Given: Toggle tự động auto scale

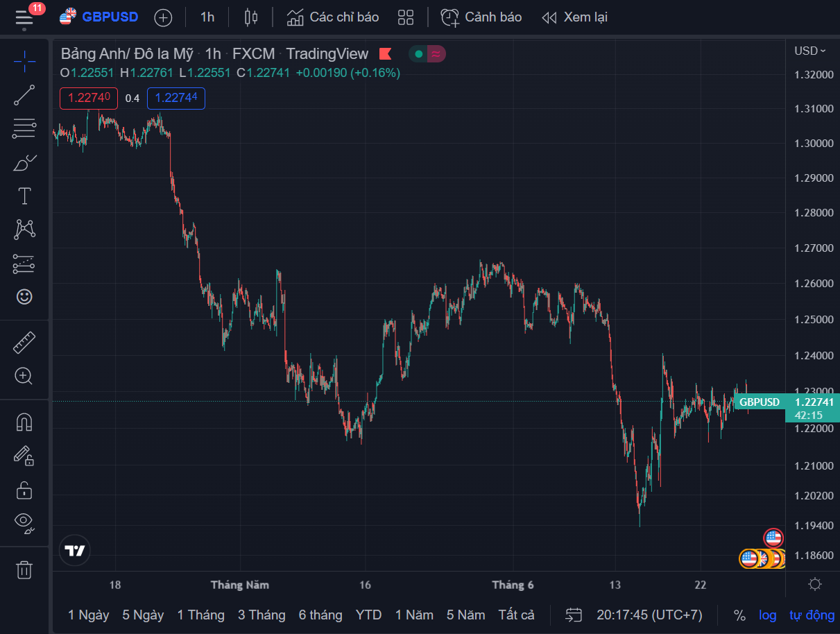Looking at the screenshot, I should 812,615.
